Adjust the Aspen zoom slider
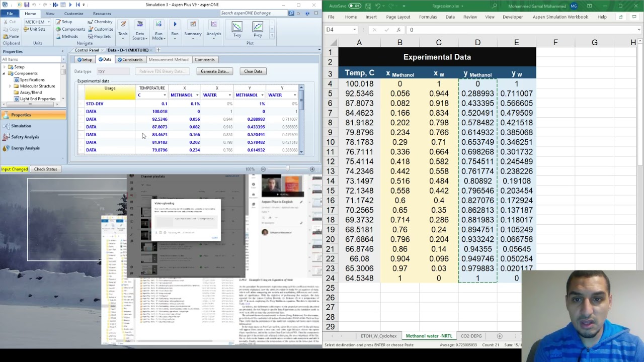 [288, 169]
